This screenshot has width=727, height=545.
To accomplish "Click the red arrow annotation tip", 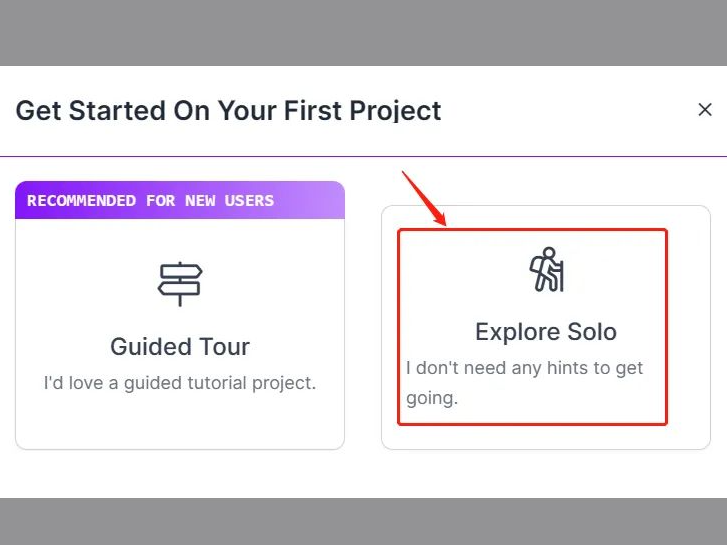I will point(445,224).
